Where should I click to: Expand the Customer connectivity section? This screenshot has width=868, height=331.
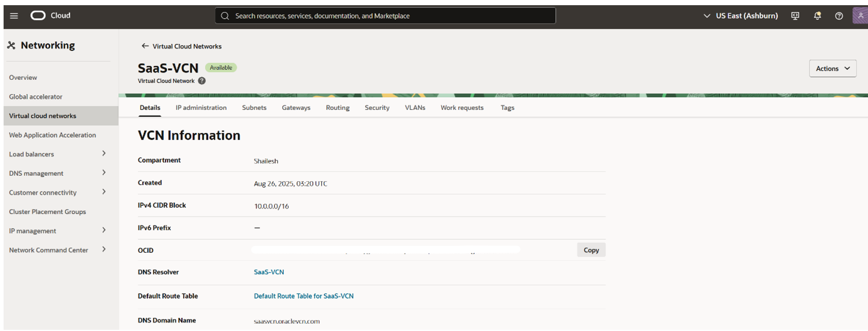coord(104,192)
